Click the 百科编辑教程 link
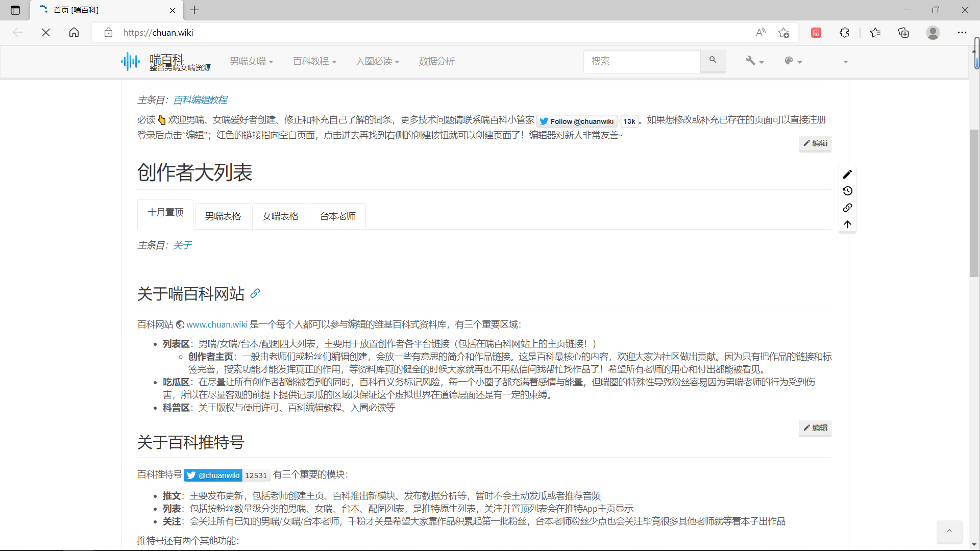The image size is (980, 551). 200,100
